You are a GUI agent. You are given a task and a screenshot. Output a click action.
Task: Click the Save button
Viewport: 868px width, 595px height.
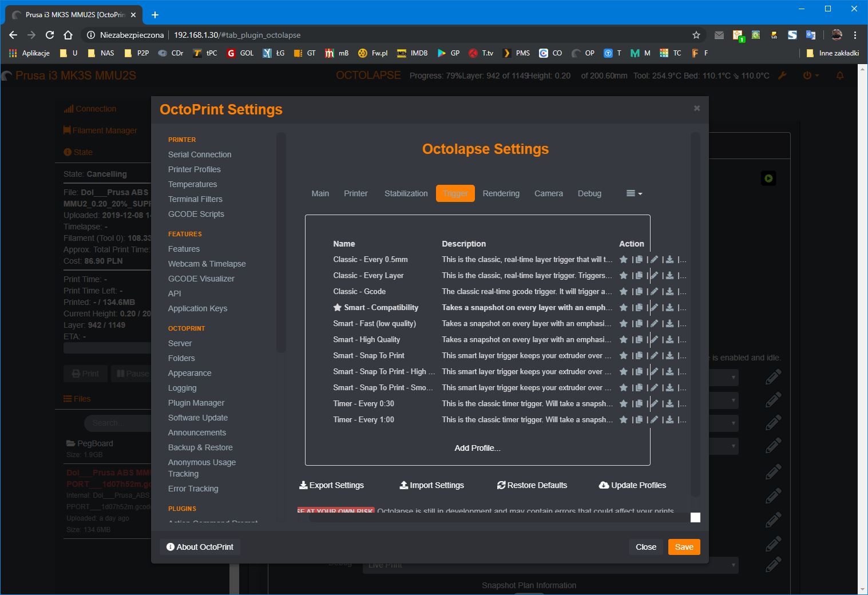coord(684,547)
